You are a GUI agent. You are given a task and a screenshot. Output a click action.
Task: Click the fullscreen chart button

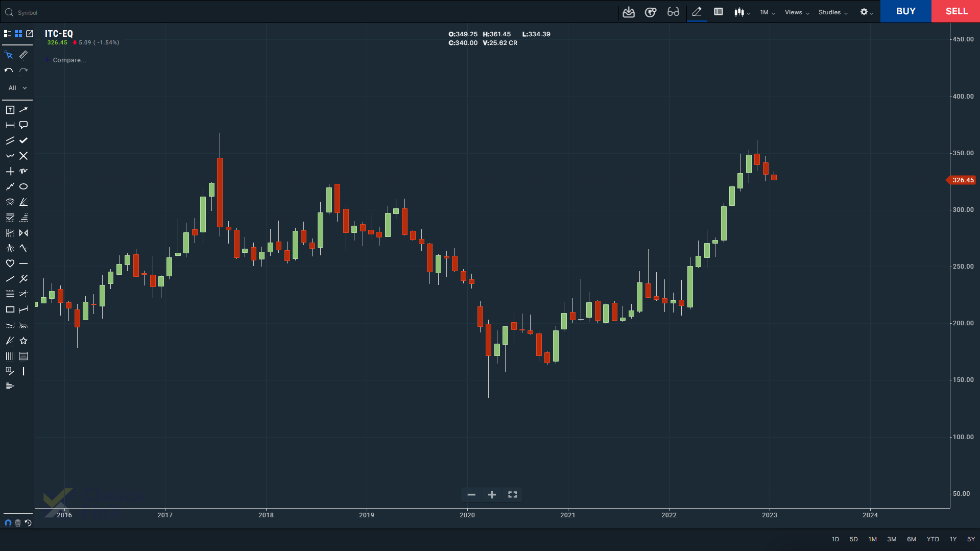(513, 494)
